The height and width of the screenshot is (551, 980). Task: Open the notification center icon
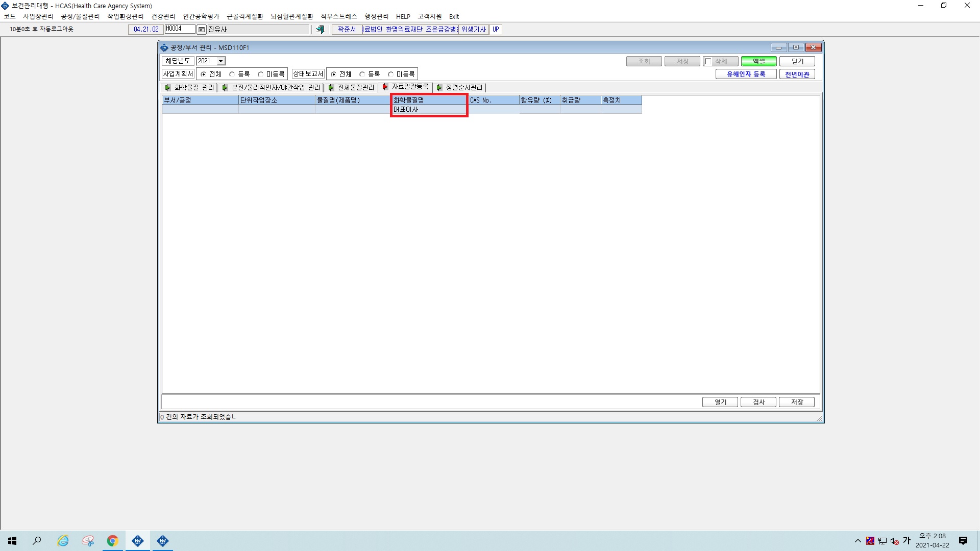[x=963, y=541]
